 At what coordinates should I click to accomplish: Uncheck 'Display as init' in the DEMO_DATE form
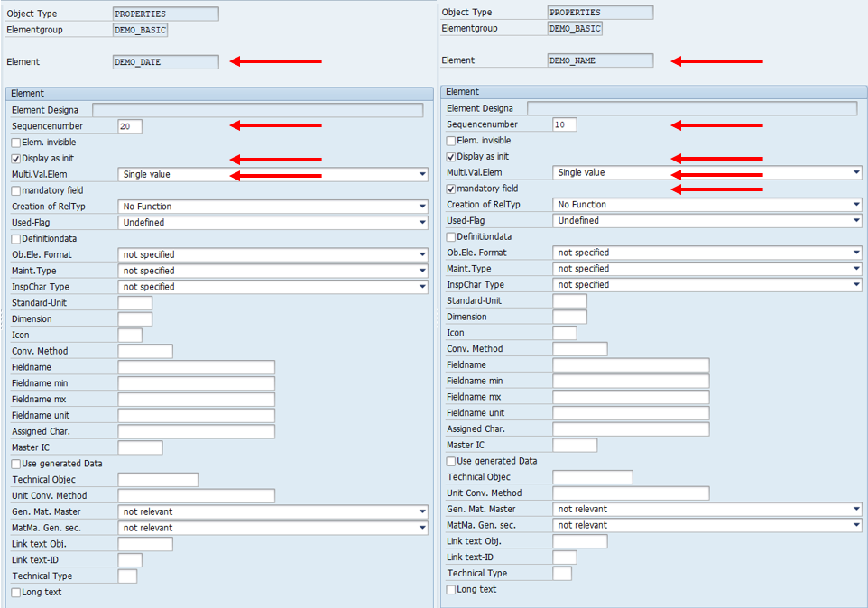16,159
